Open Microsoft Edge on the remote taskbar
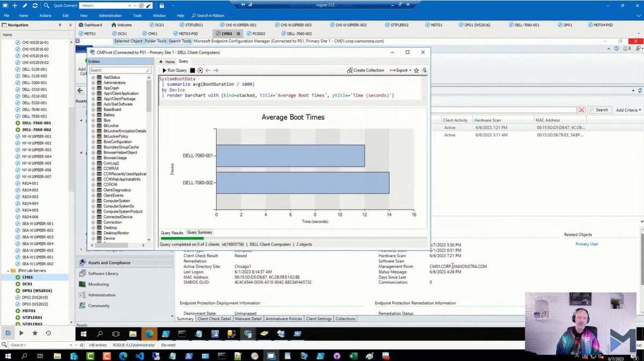This screenshot has height=361, width=644. (x=149, y=334)
